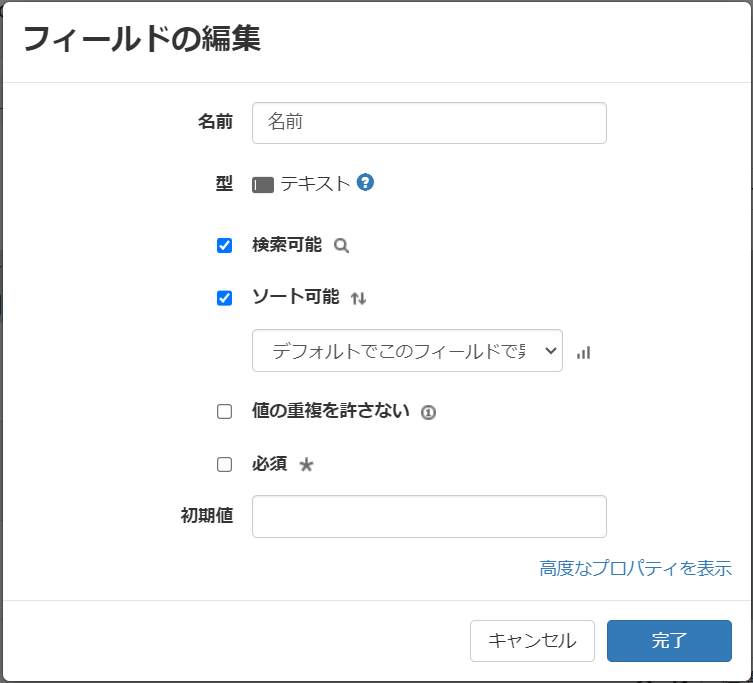The height and width of the screenshot is (683, 753).
Task: Open the 高度なプロパティを表示 link
Action: coord(635,568)
